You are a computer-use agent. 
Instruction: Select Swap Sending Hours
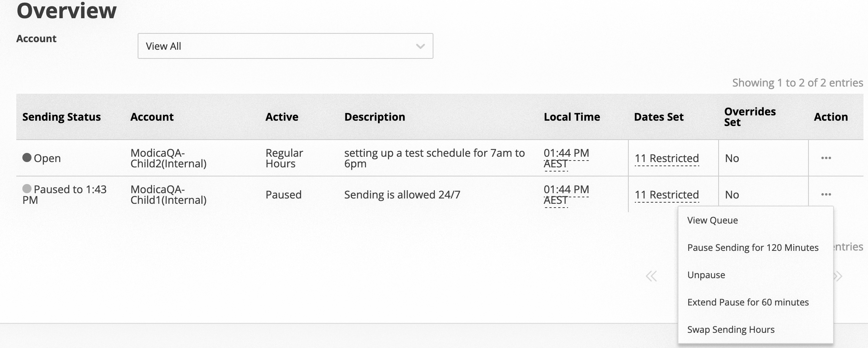coord(731,329)
